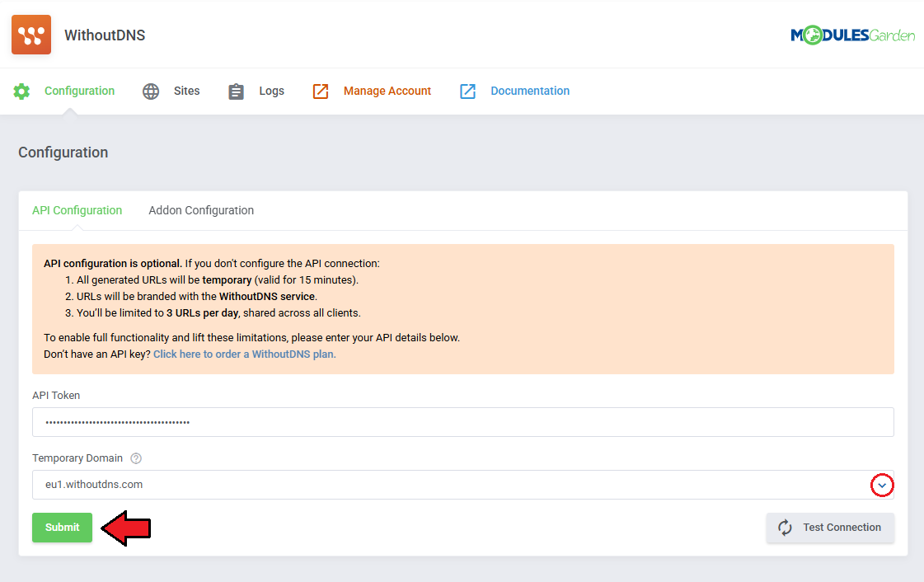Click into the API Token field
Image resolution: width=924 pixels, height=582 pixels.
(463, 422)
